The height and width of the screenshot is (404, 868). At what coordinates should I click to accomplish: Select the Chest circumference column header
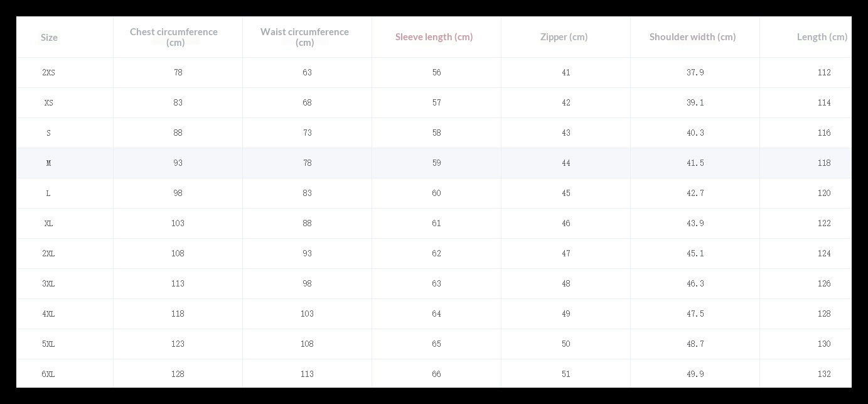point(174,36)
